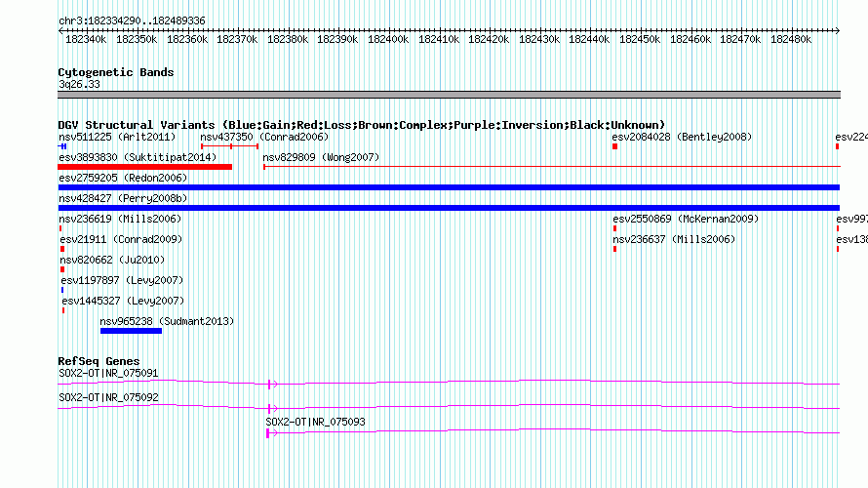
Task: Open the esv2084028 (Bentley2008) variant label
Action: coord(682,137)
